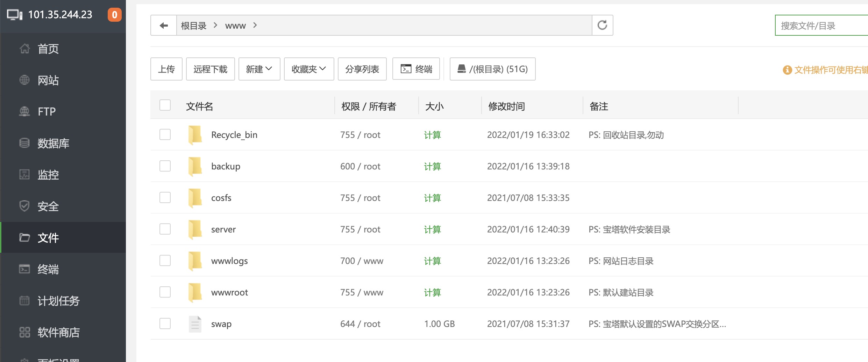Screen dimensions: 868x362
Task: Launch 终端 from the file toolbar
Action: pos(416,69)
